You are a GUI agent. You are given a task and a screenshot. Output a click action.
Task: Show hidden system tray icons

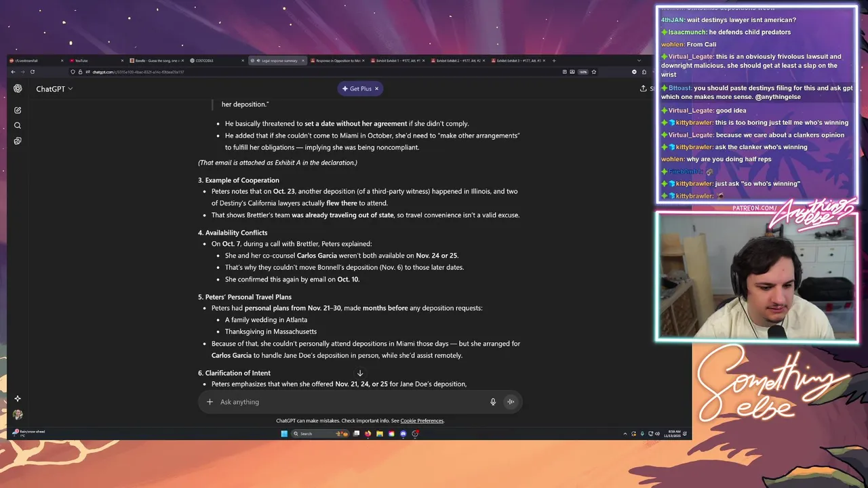pos(625,434)
